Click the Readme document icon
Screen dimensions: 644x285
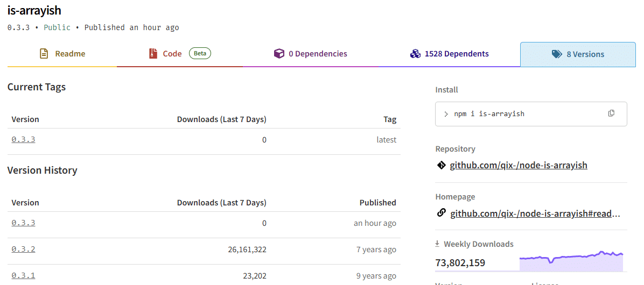click(44, 54)
